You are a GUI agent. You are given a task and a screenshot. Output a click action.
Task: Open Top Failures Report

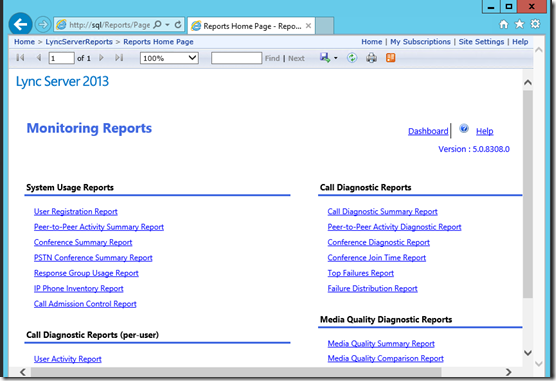pyautogui.click(x=361, y=273)
